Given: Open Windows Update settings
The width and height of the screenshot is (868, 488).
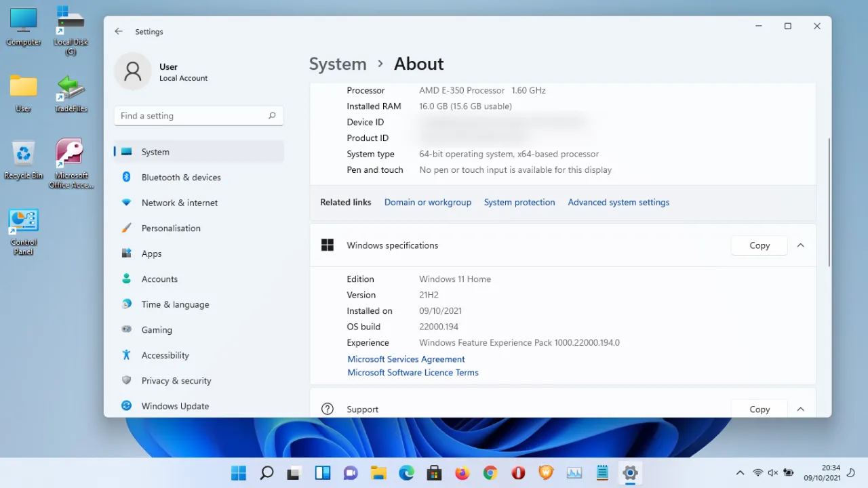Looking at the screenshot, I should click(x=199, y=406).
